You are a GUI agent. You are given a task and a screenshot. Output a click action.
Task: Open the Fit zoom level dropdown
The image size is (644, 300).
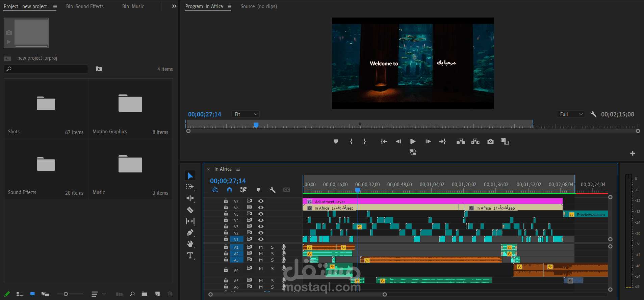click(x=245, y=114)
